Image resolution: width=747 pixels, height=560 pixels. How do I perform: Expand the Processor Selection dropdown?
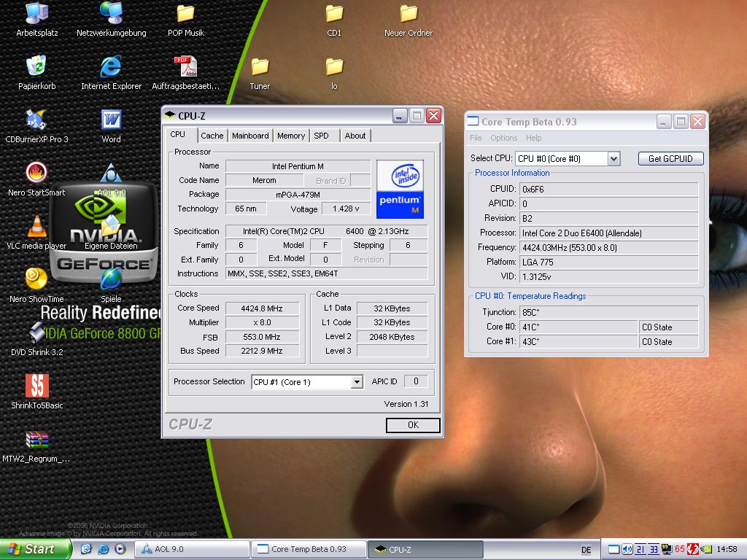pyautogui.click(x=356, y=382)
